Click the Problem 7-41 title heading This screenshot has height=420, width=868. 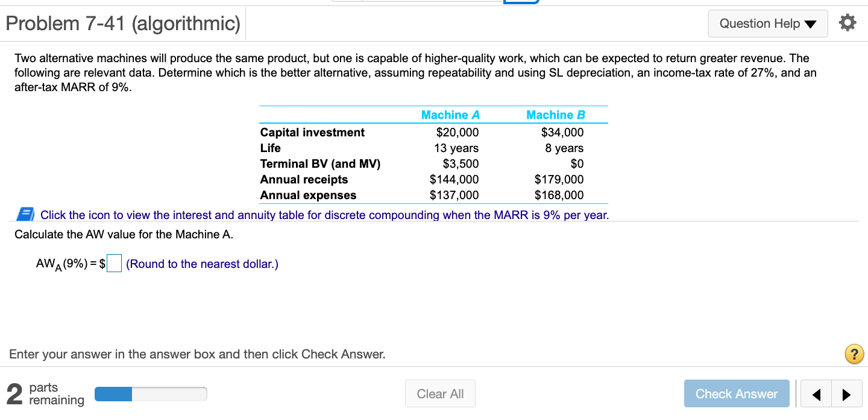(123, 24)
